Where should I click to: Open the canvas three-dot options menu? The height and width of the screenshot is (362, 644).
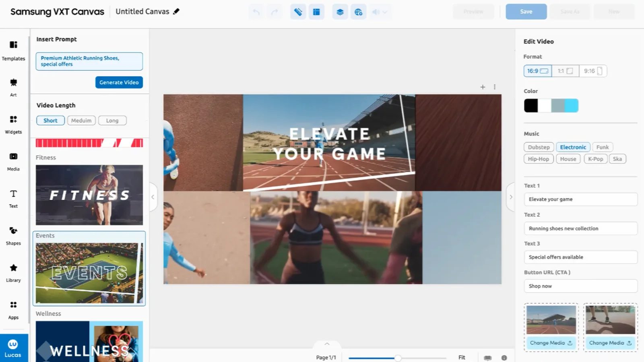point(495,87)
